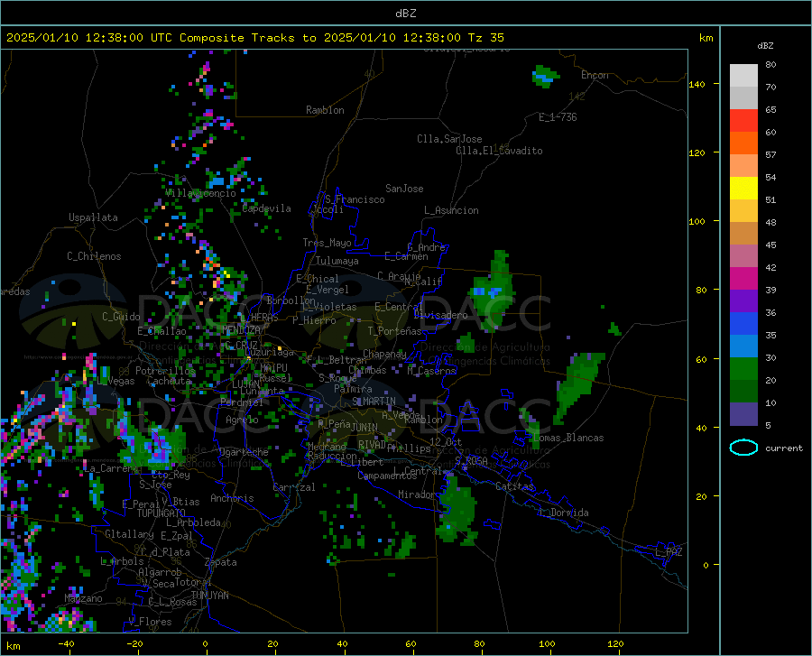Click the L_Dormida map label

click(x=564, y=513)
